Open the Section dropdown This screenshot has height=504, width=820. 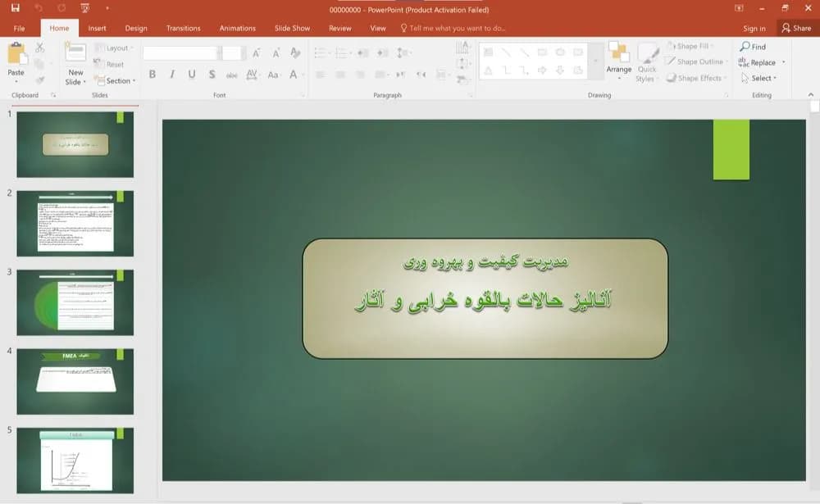click(x=115, y=80)
